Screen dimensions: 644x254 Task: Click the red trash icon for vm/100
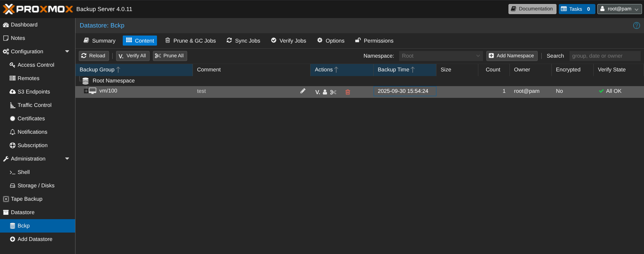click(348, 92)
